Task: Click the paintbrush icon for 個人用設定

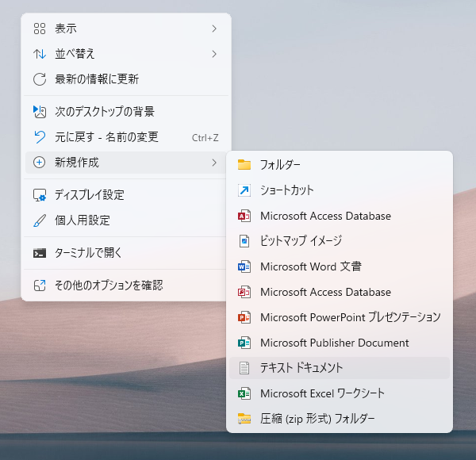Action: [x=40, y=220]
